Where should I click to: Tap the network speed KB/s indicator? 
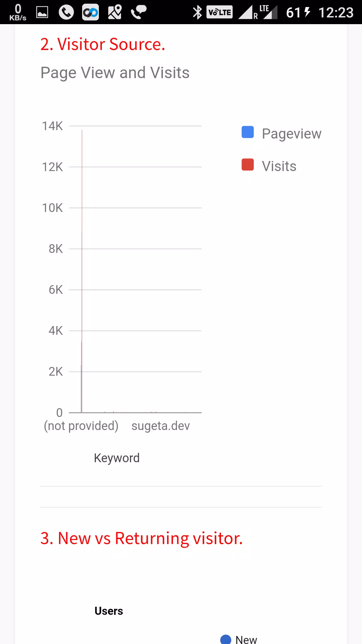click(x=18, y=12)
